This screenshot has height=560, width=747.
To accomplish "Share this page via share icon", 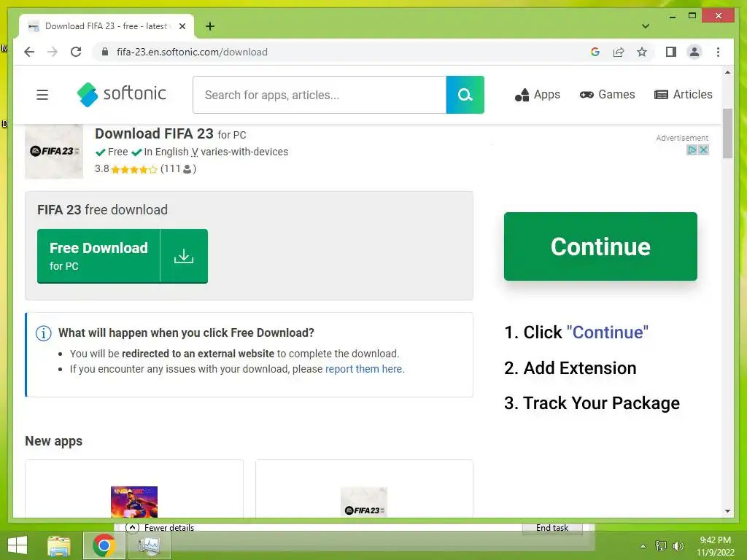I will coord(619,52).
